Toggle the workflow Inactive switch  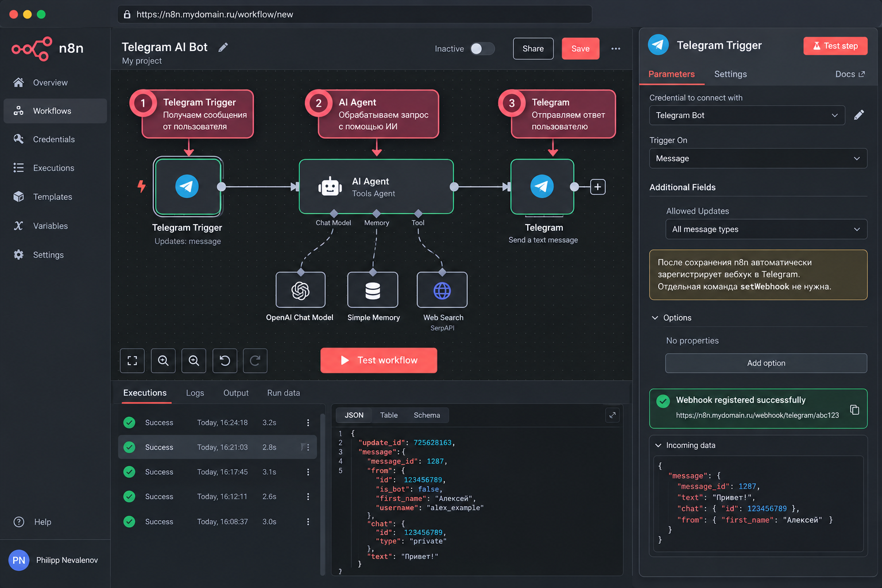click(482, 49)
